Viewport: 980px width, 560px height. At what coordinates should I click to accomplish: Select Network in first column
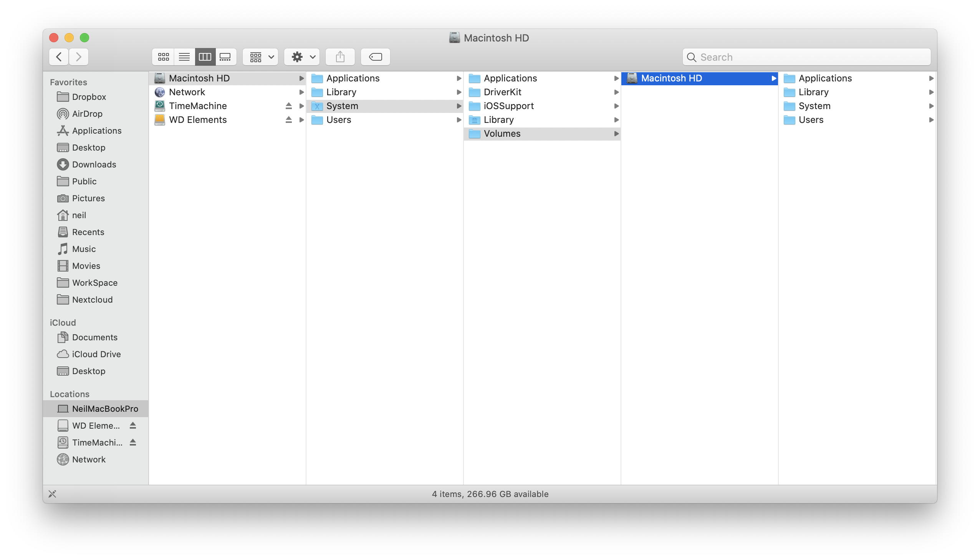(x=227, y=92)
